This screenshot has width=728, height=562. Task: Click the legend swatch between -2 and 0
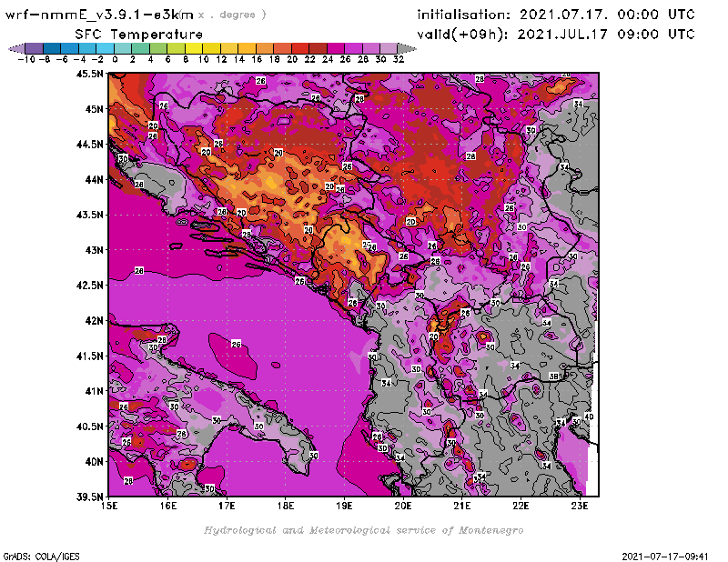(105, 48)
